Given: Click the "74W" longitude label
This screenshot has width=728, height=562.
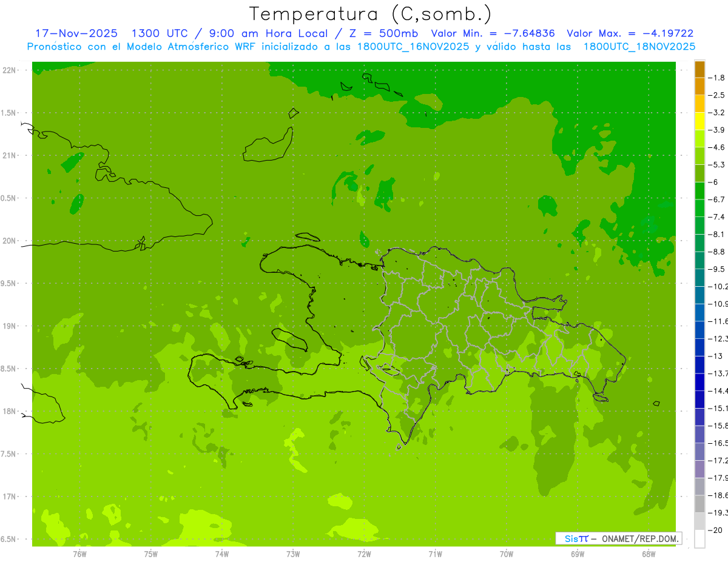Looking at the screenshot, I should (x=221, y=554).
